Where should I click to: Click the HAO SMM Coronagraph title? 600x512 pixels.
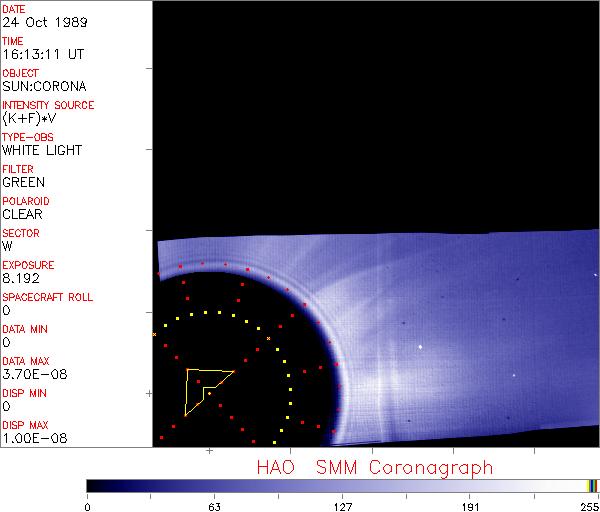point(375,467)
